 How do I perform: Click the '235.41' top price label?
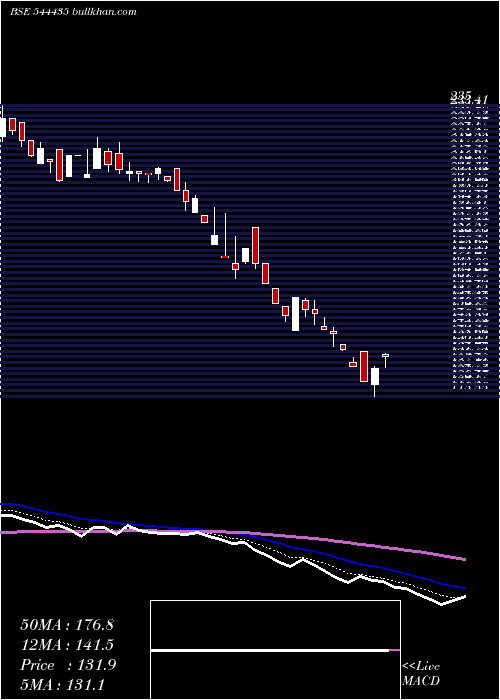point(467,99)
